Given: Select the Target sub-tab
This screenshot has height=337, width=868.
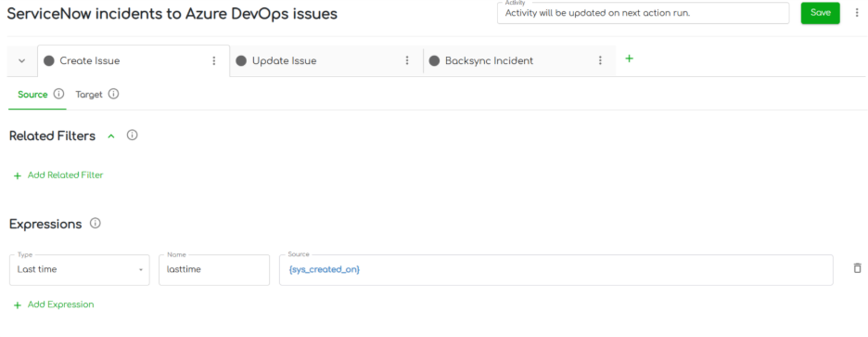Looking at the screenshot, I should click(x=89, y=94).
